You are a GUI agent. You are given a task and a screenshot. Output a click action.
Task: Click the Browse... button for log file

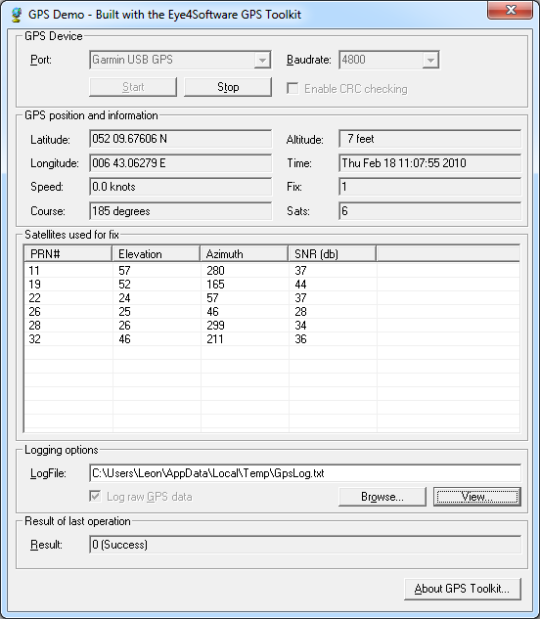382,497
